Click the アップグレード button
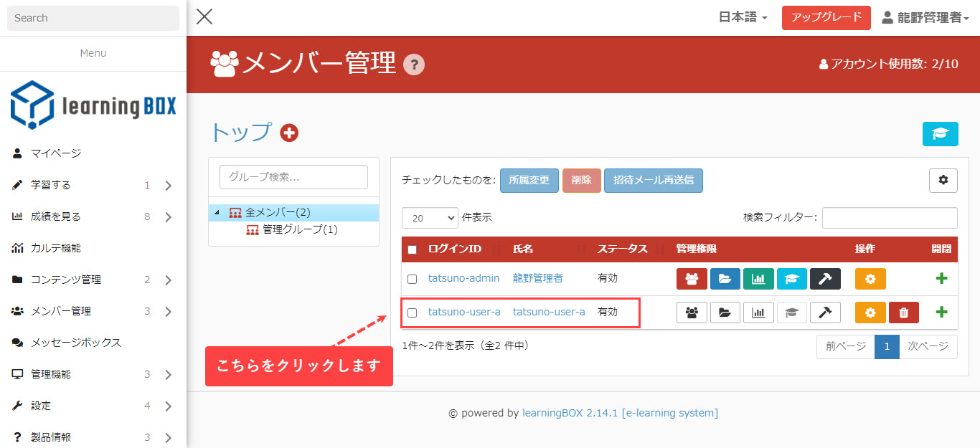The width and height of the screenshot is (980, 448). point(826,17)
